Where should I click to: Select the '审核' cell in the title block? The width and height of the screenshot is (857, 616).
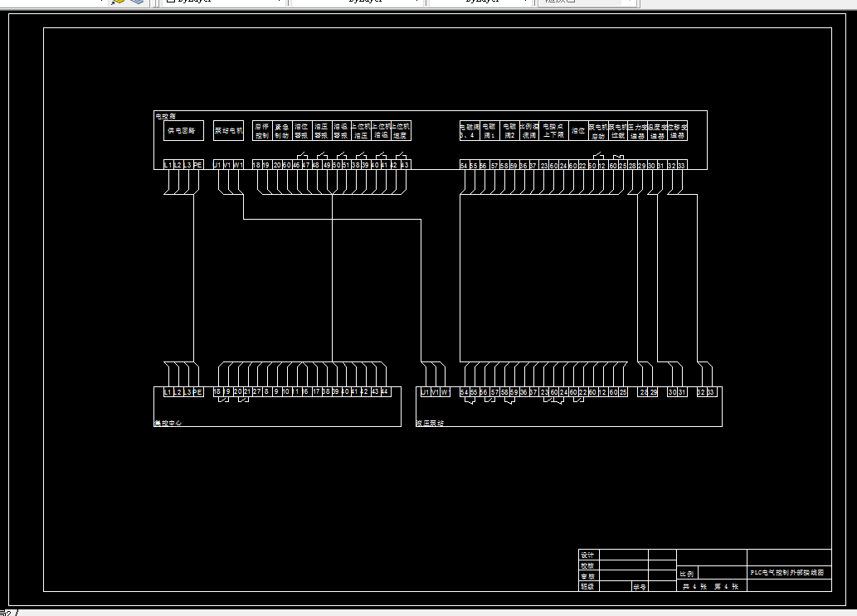point(587,575)
